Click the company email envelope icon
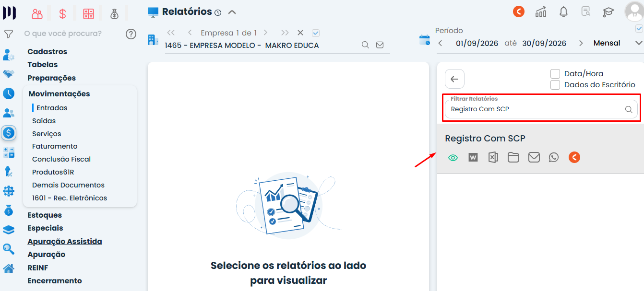The height and width of the screenshot is (291, 644). [380, 45]
